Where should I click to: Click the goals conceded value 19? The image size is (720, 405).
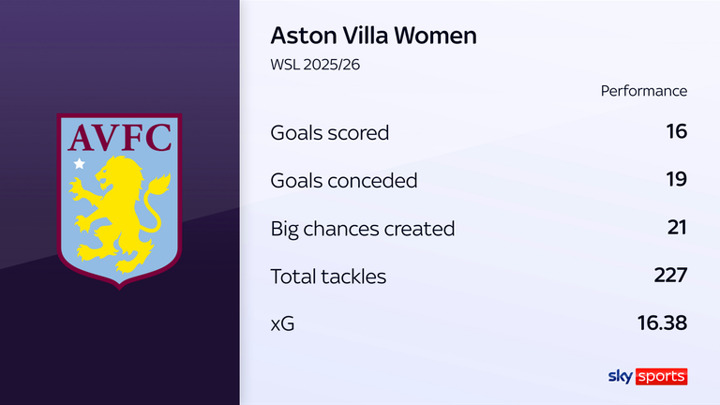pos(676,180)
